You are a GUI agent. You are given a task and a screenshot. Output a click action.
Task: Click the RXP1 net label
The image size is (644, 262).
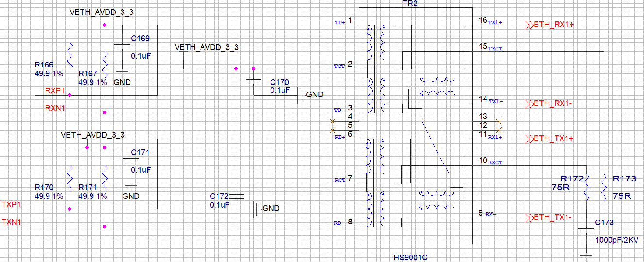click(55, 91)
